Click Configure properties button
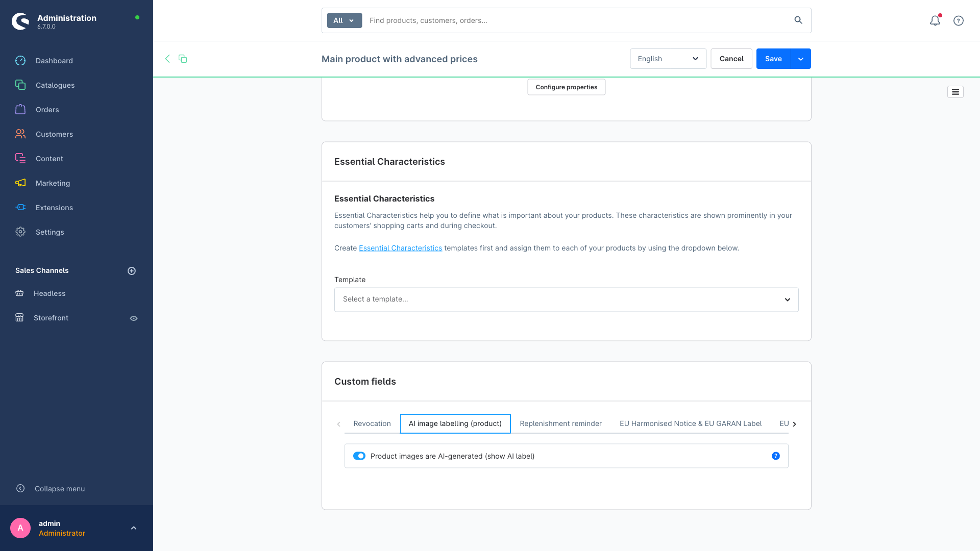The image size is (980, 551). [x=567, y=87]
